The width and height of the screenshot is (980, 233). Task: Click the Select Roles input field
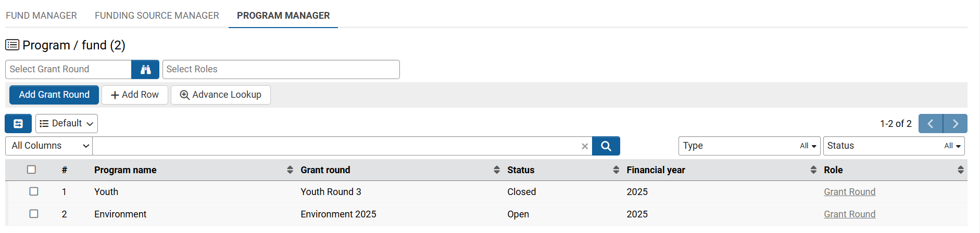(x=281, y=70)
